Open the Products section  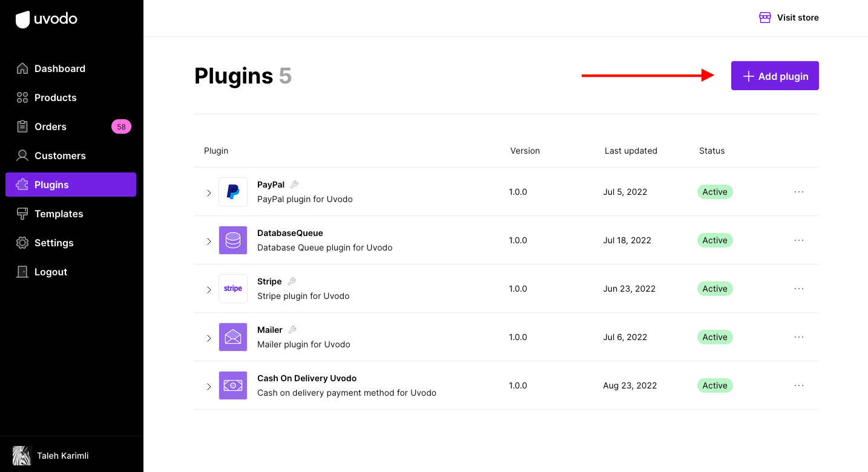point(71,97)
